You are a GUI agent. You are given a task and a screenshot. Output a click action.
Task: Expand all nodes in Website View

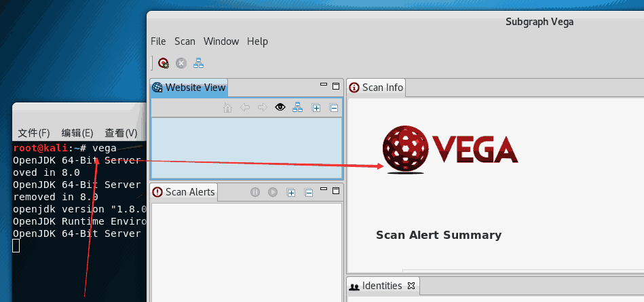316,108
